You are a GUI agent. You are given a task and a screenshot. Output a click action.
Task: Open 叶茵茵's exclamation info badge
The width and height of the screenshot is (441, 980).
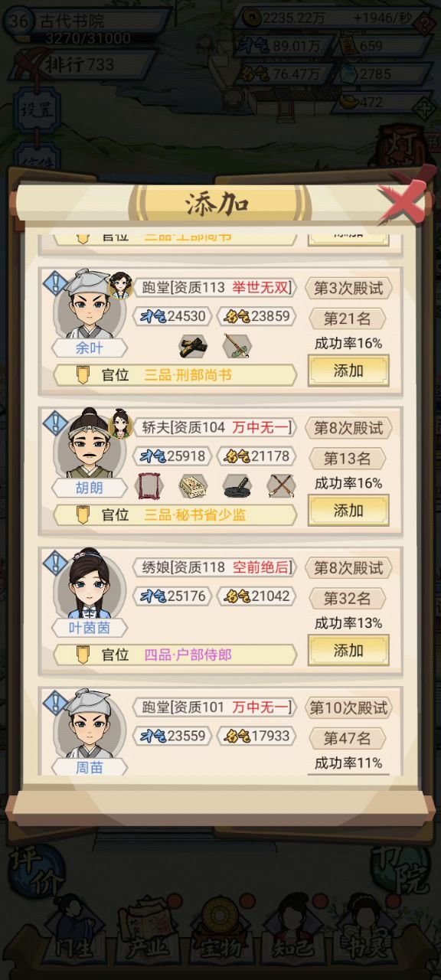55,563
